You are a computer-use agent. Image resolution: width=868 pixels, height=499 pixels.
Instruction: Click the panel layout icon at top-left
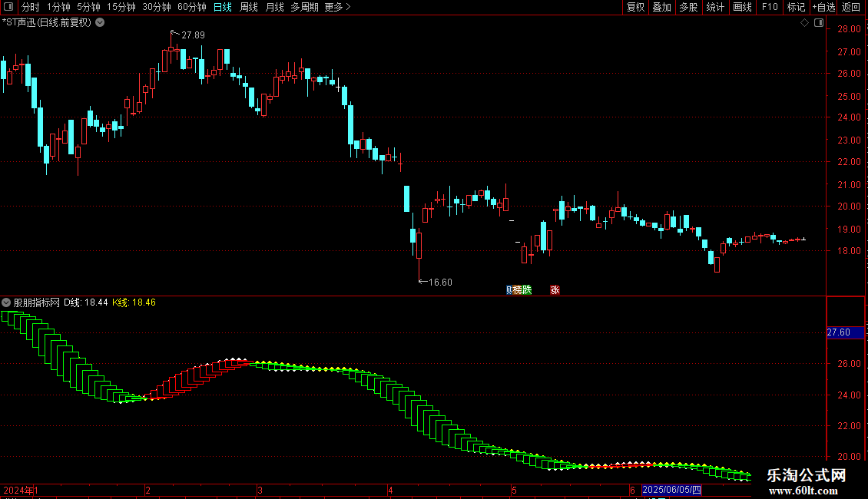(x=8, y=7)
